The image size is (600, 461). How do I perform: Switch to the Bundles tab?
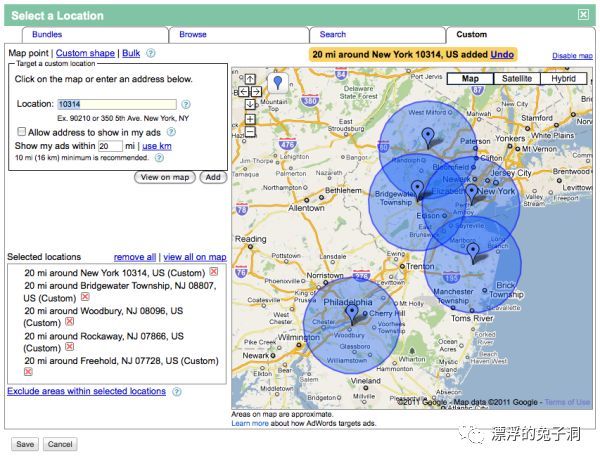[96, 34]
